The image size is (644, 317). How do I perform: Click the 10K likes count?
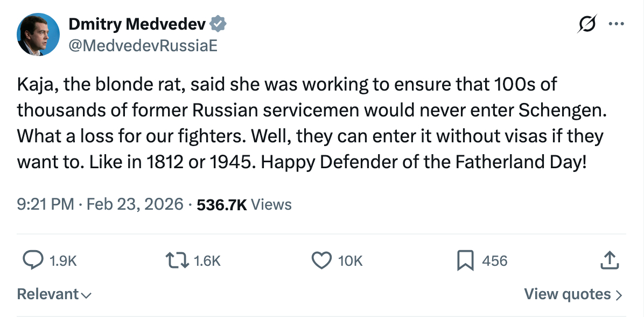(x=350, y=261)
